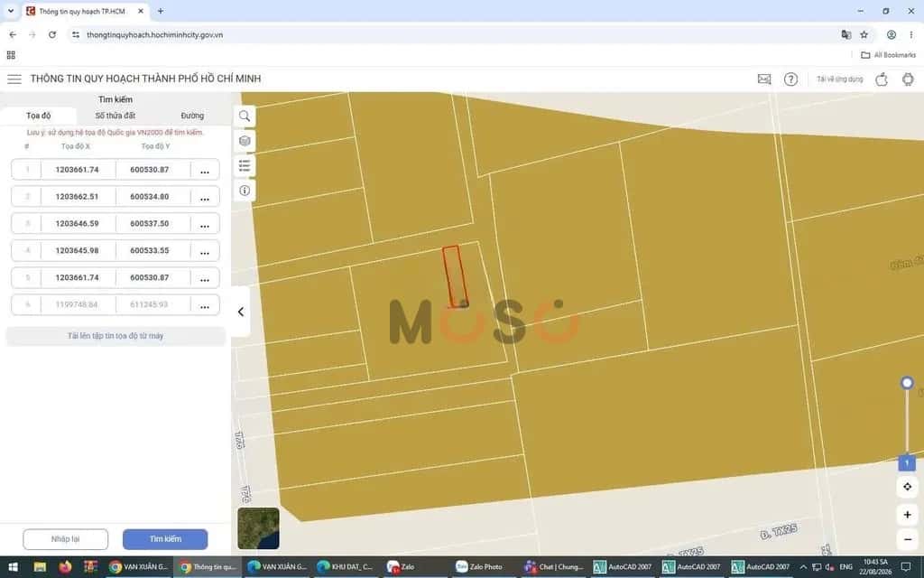The width and height of the screenshot is (924, 578).
Task: Translate this page icon in address bar
Action: pos(846,35)
